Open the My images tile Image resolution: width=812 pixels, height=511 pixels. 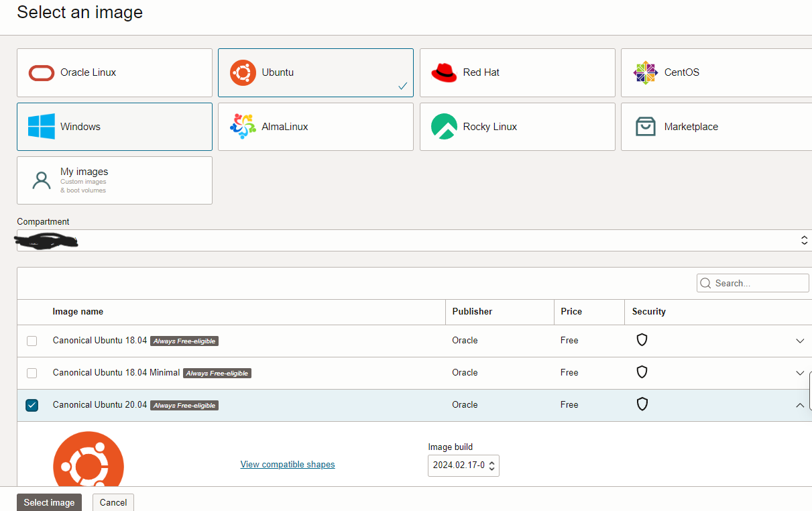pos(115,180)
